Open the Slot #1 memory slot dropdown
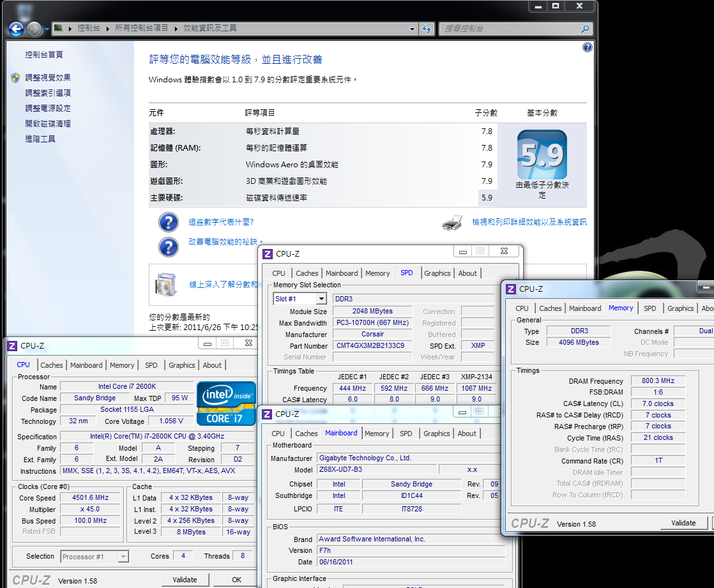The image size is (714, 588). pyautogui.click(x=321, y=299)
